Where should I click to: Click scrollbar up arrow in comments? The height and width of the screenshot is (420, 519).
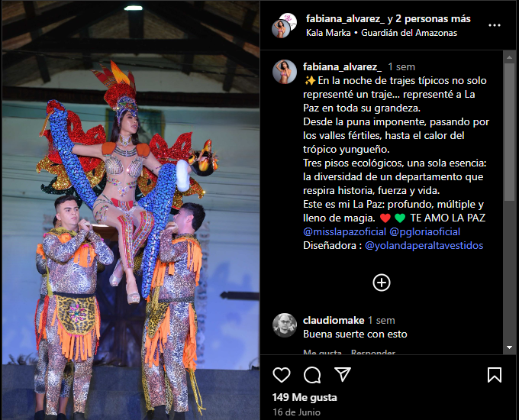click(509, 57)
